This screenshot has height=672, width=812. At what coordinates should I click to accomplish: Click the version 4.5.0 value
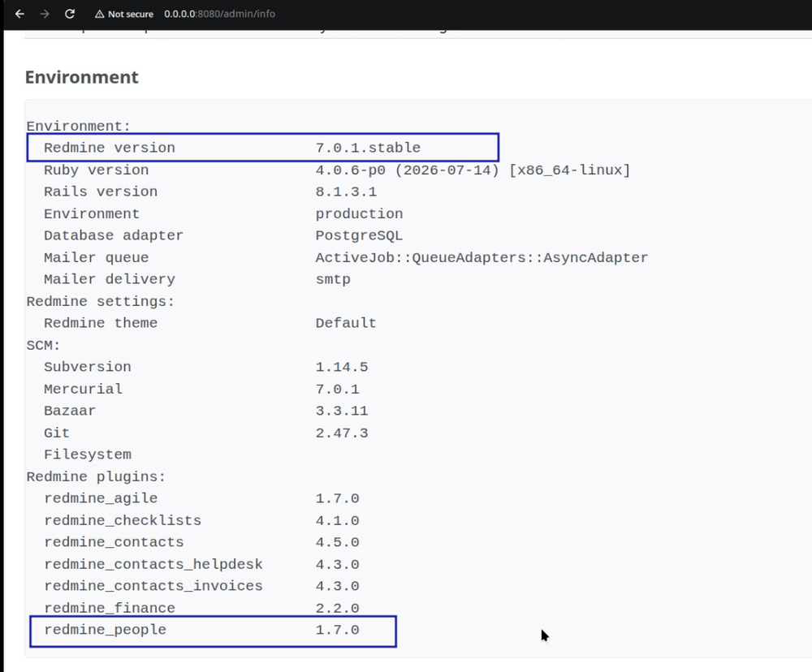point(337,543)
